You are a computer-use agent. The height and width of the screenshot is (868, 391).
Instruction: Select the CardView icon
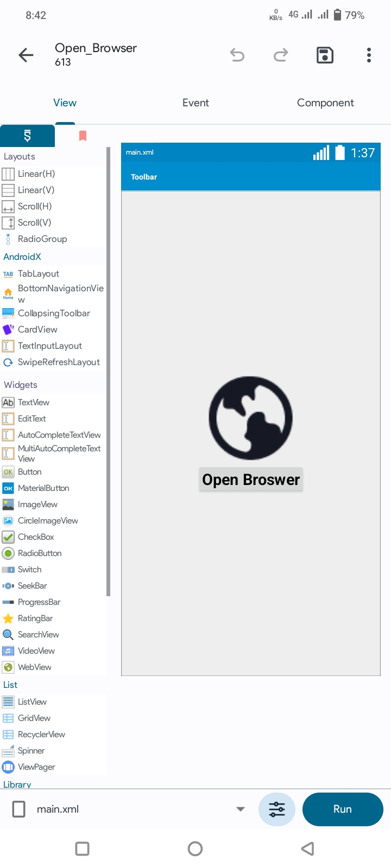8,329
